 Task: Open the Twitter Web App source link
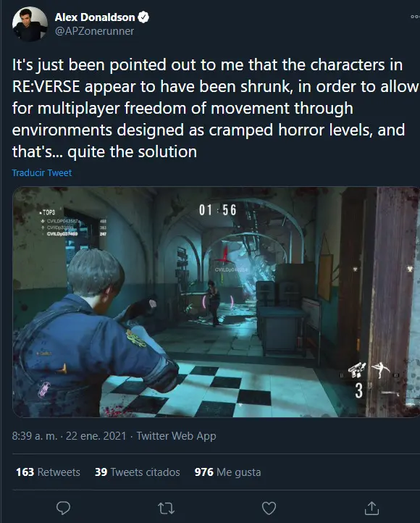click(177, 436)
